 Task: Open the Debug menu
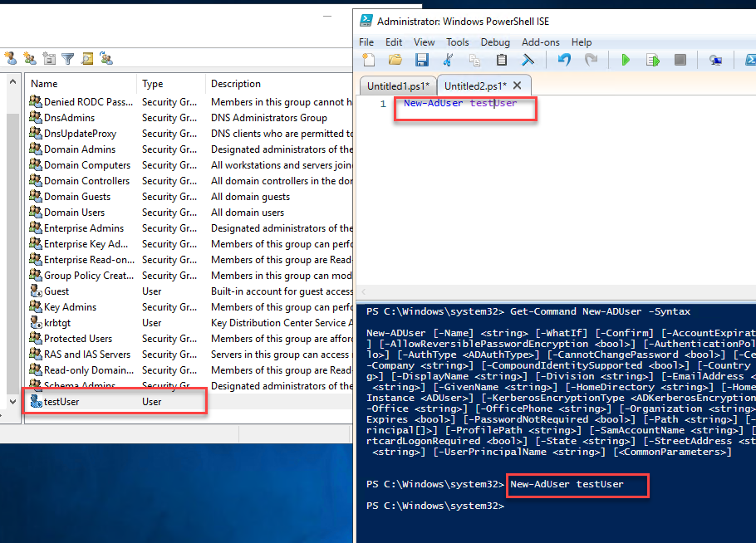point(495,42)
